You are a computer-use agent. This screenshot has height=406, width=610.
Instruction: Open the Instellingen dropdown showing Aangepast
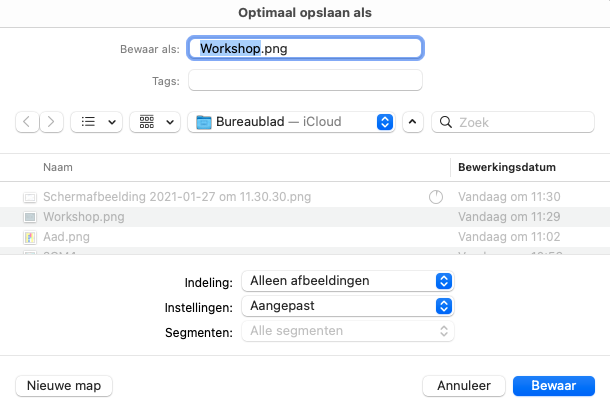(x=348, y=306)
